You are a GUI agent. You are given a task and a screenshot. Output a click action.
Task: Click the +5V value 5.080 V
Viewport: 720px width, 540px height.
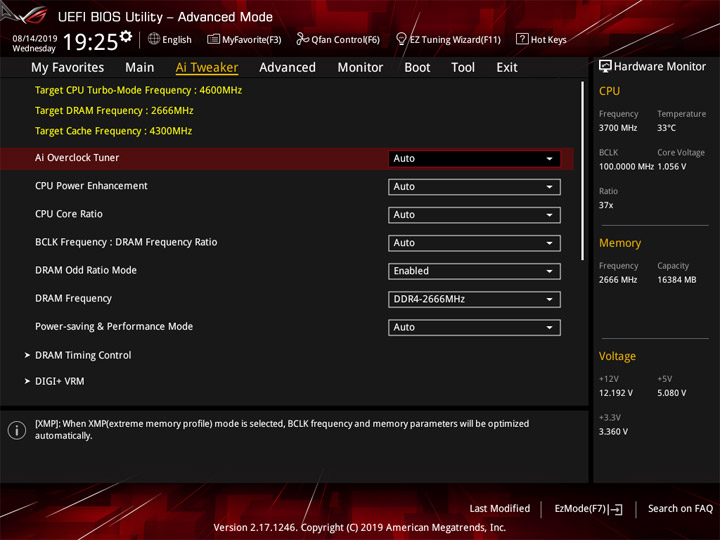[672, 393]
